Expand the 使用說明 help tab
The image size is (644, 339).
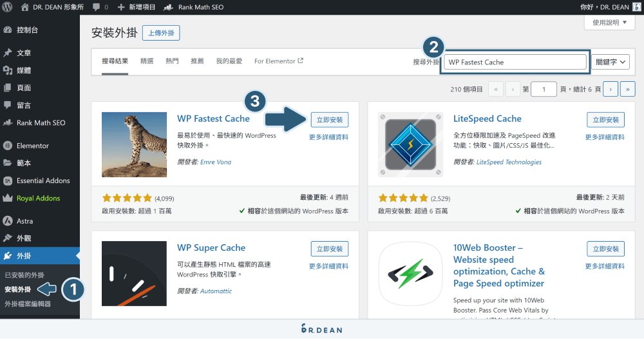click(609, 23)
